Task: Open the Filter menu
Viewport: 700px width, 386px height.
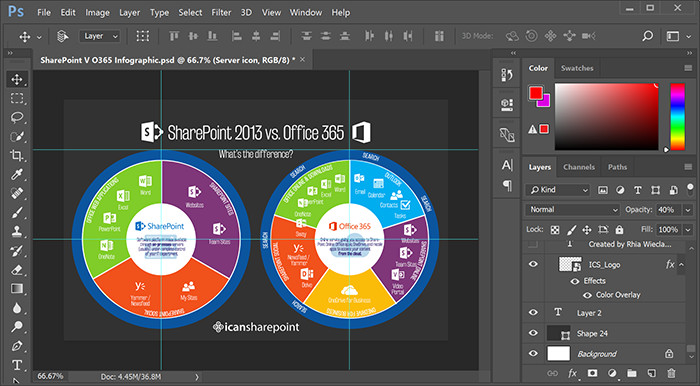Action: point(222,12)
